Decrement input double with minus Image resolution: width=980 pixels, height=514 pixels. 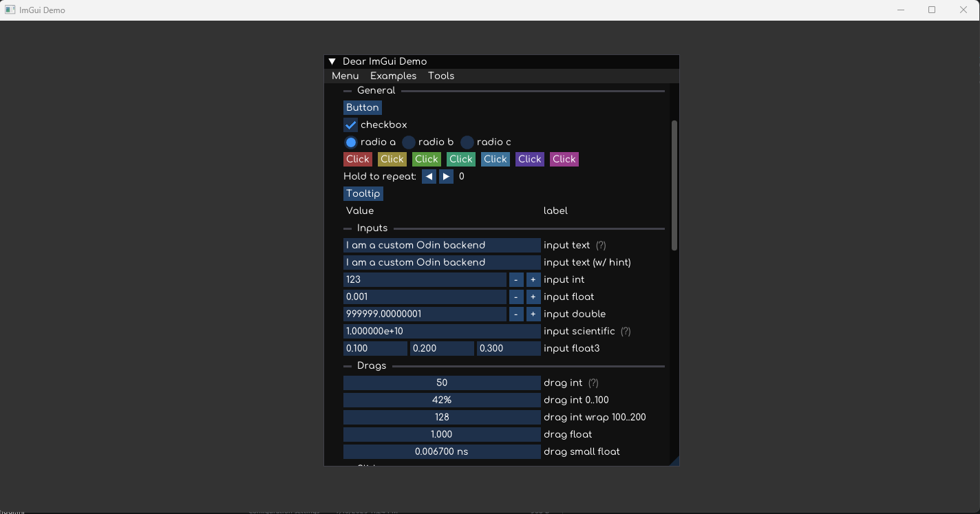(516, 314)
